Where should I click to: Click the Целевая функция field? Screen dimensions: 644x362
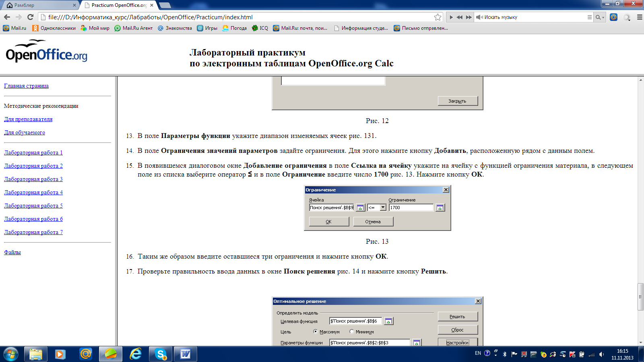tap(355, 321)
